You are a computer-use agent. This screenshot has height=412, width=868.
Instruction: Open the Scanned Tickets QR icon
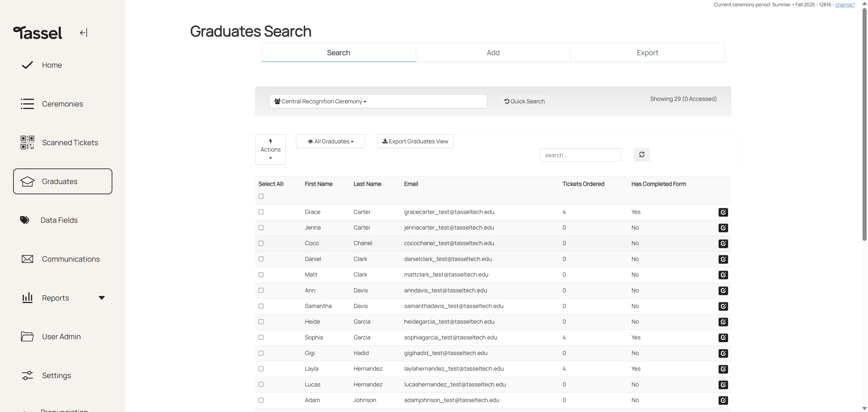(x=27, y=143)
